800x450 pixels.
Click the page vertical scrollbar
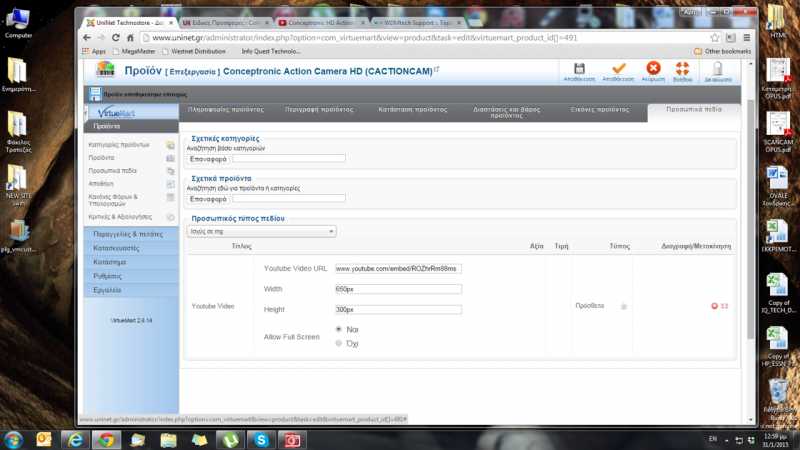[750, 219]
